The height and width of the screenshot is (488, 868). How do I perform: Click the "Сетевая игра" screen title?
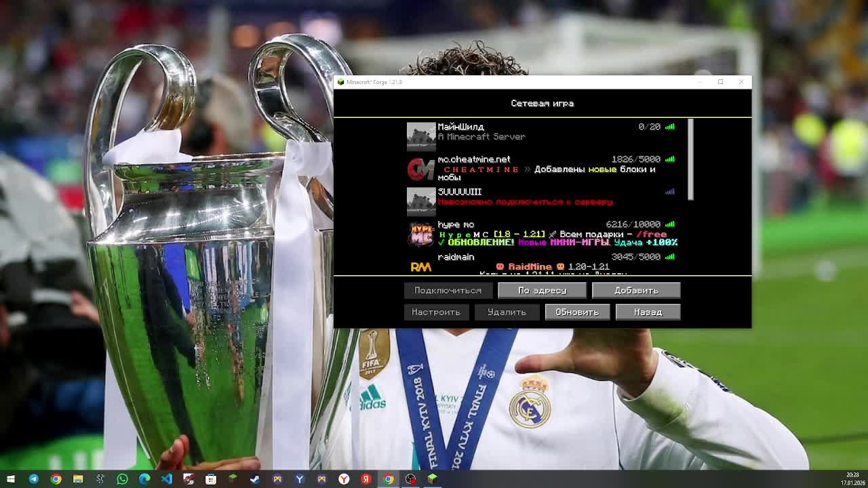coord(542,104)
